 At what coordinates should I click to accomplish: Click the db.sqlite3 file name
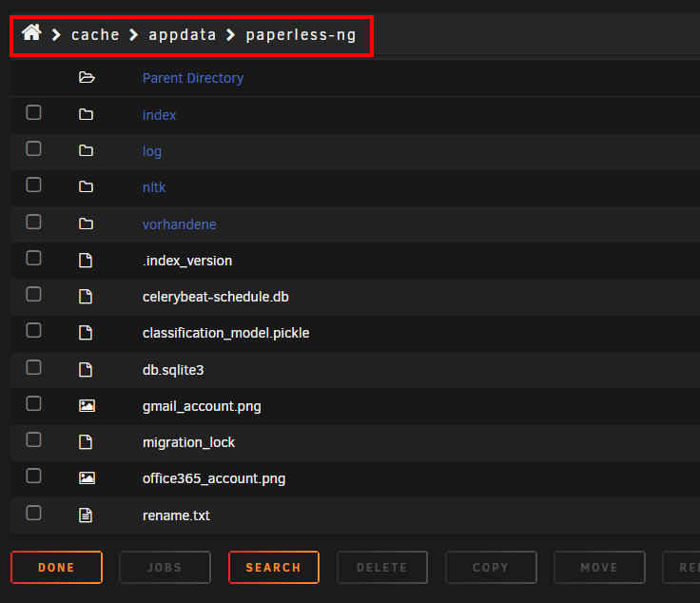point(173,370)
